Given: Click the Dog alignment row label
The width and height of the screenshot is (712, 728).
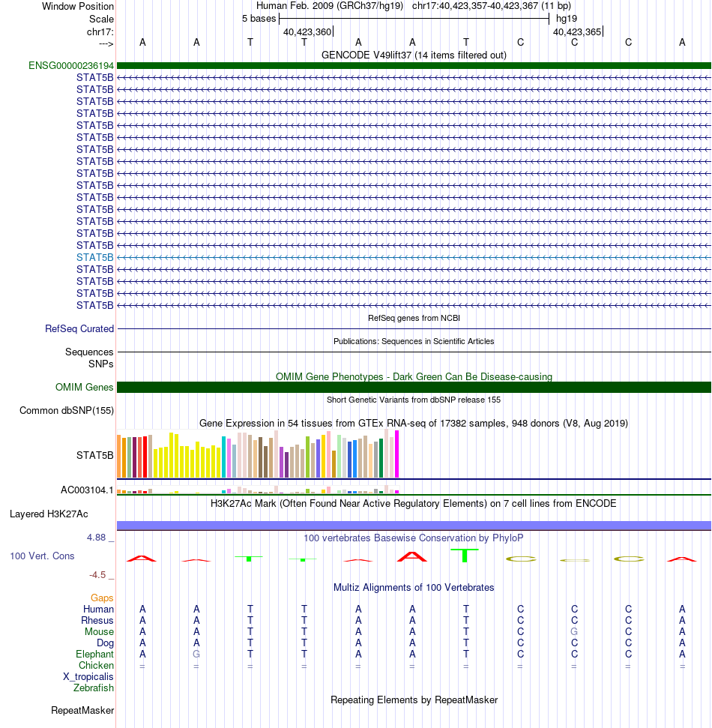Looking at the screenshot, I should coord(105,643).
